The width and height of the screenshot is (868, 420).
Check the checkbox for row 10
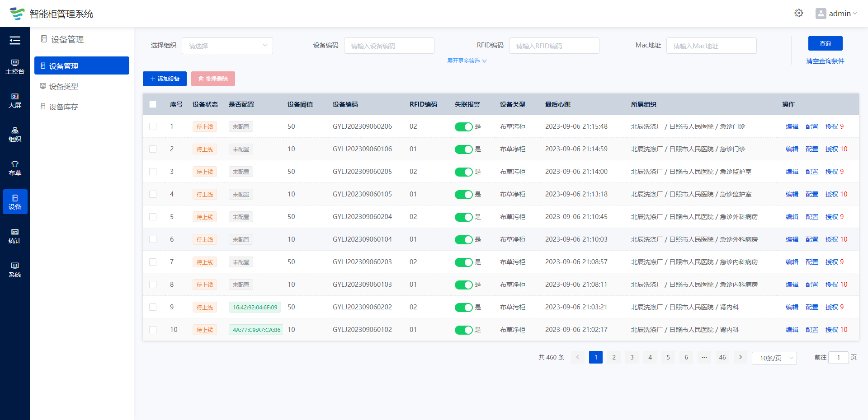click(153, 330)
